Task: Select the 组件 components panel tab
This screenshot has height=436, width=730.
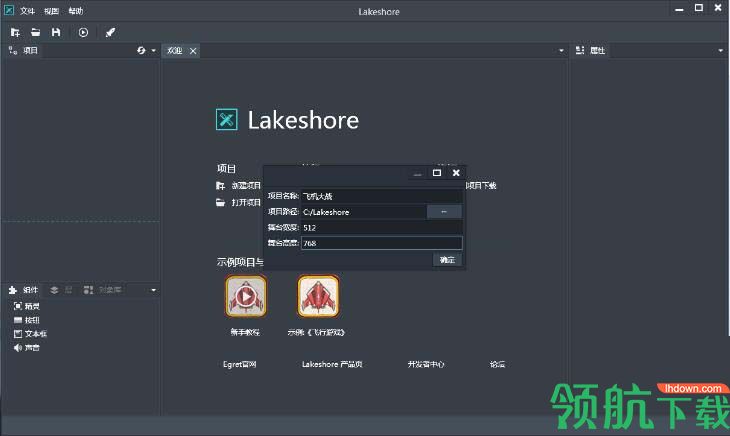Action: [x=23, y=290]
